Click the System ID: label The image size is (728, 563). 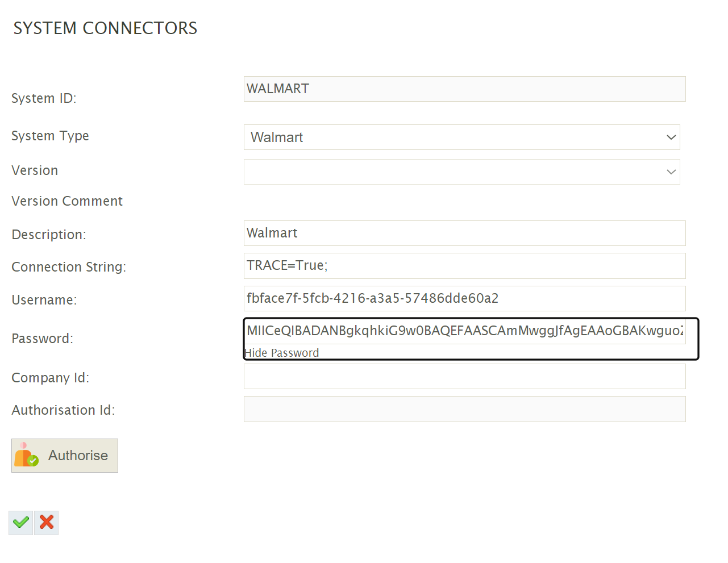click(44, 98)
